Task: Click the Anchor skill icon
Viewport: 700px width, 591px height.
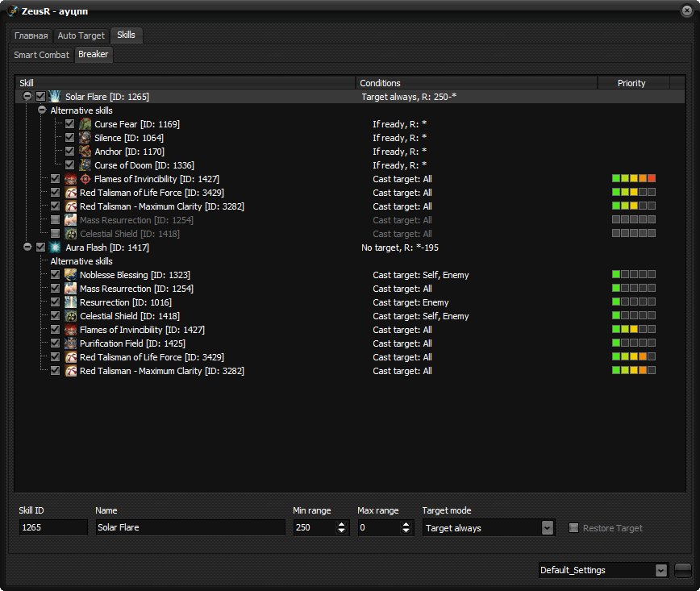Action: (85, 152)
